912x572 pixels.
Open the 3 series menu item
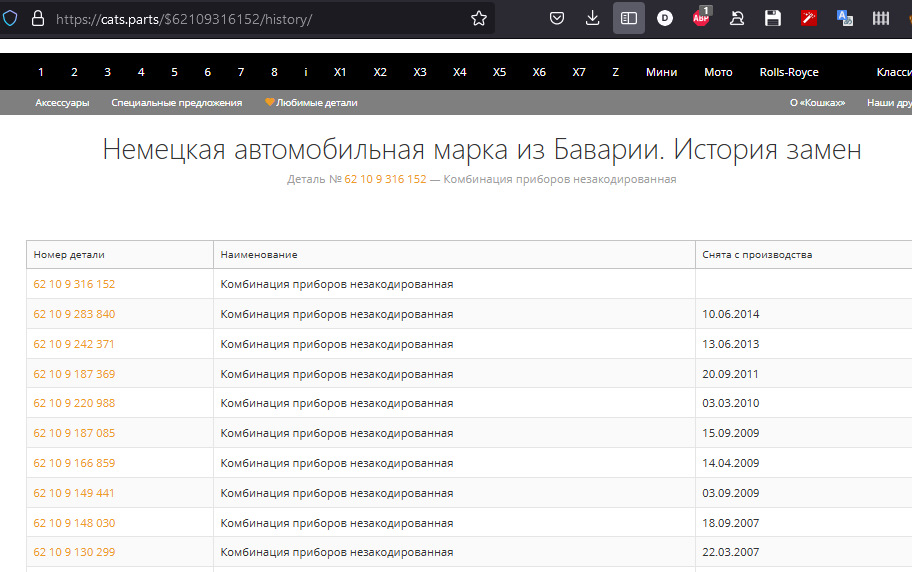[107, 72]
